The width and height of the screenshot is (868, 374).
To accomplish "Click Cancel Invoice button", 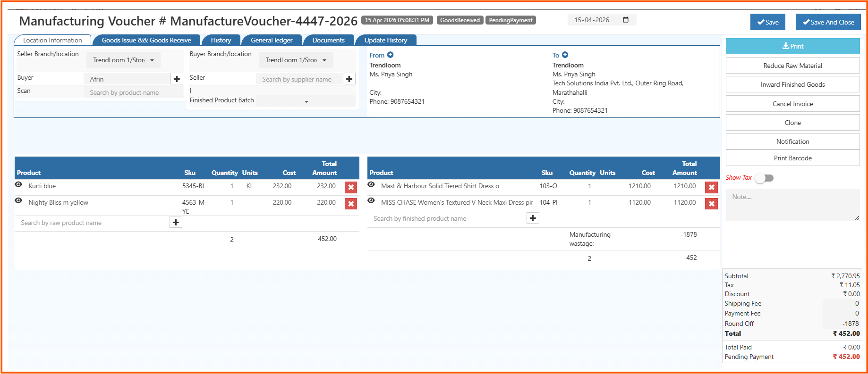I will click(x=793, y=104).
